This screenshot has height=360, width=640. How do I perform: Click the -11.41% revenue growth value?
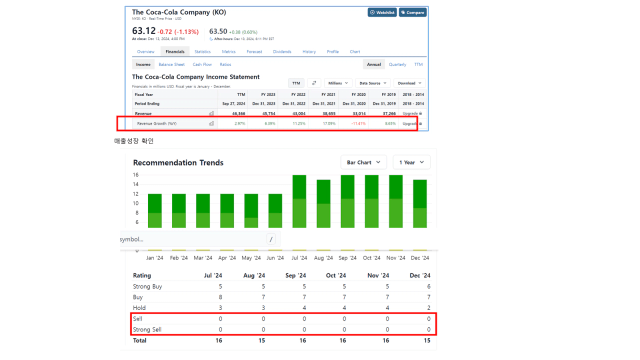(x=358, y=123)
